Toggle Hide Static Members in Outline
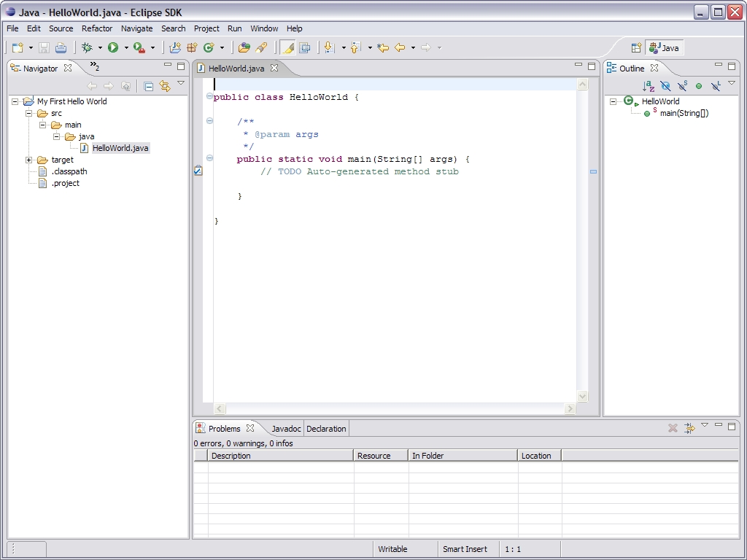 click(682, 86)
